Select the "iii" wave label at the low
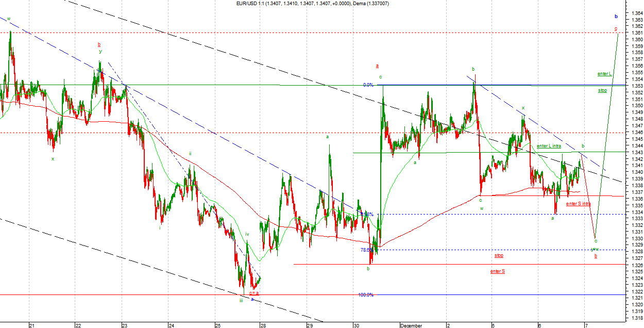 [241, 300]
